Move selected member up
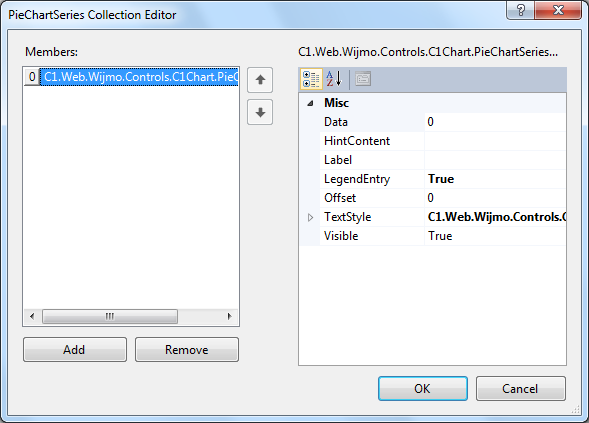Image resolution: width=589 pixels, height=423 pixels. 260,80
